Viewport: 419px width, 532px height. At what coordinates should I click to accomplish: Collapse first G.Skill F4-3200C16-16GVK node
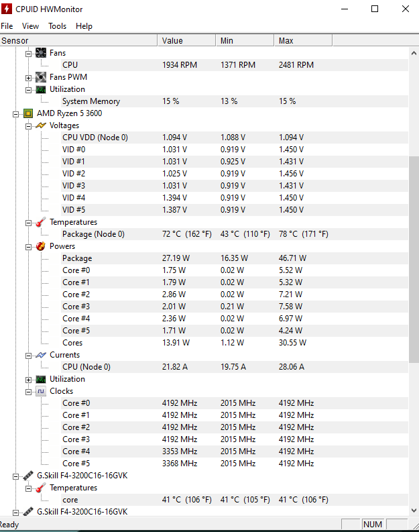coord(15,476)
